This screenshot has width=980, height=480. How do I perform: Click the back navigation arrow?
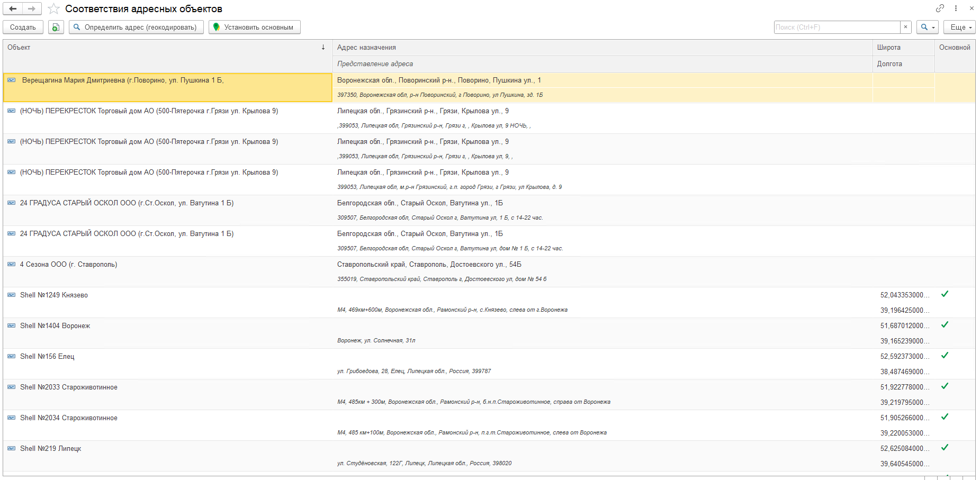point(13,8)
